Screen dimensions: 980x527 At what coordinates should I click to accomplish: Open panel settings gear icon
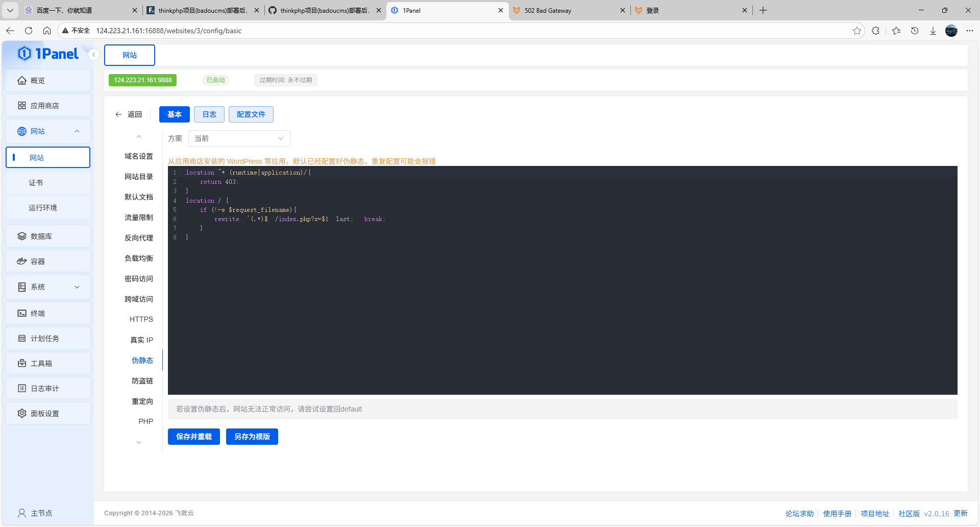point(22,414)
